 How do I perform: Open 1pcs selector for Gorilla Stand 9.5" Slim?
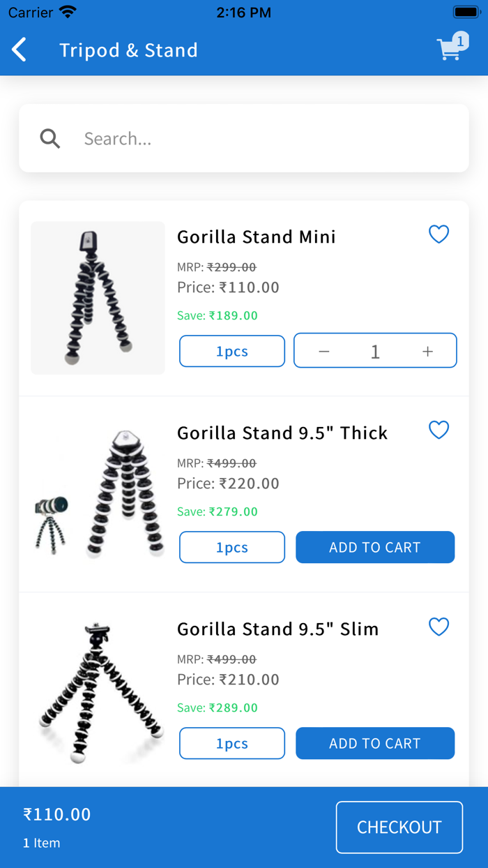click(x=232, y=743)
